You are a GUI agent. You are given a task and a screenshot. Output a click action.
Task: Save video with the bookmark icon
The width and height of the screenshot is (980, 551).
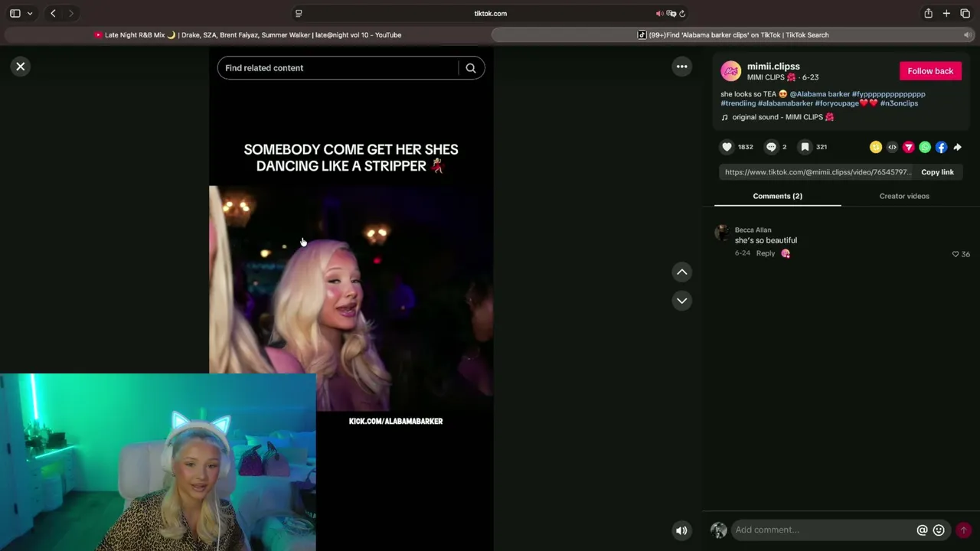[x=805, y=147]
